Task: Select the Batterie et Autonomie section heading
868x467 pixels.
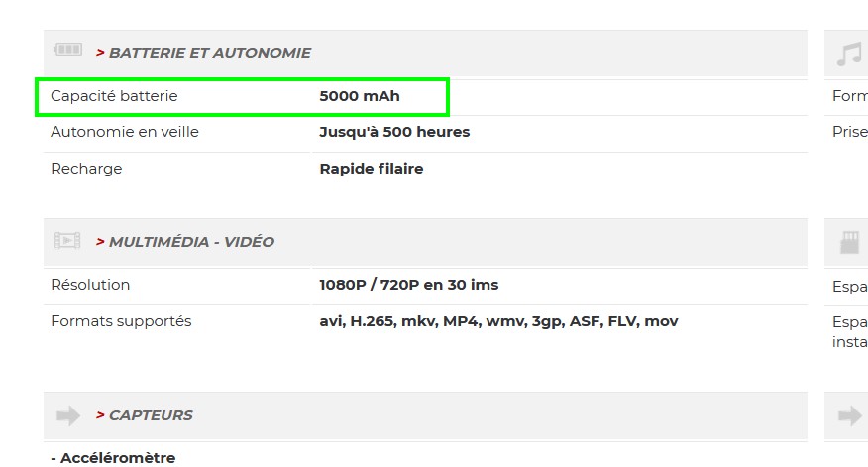Action: point(209,53)
